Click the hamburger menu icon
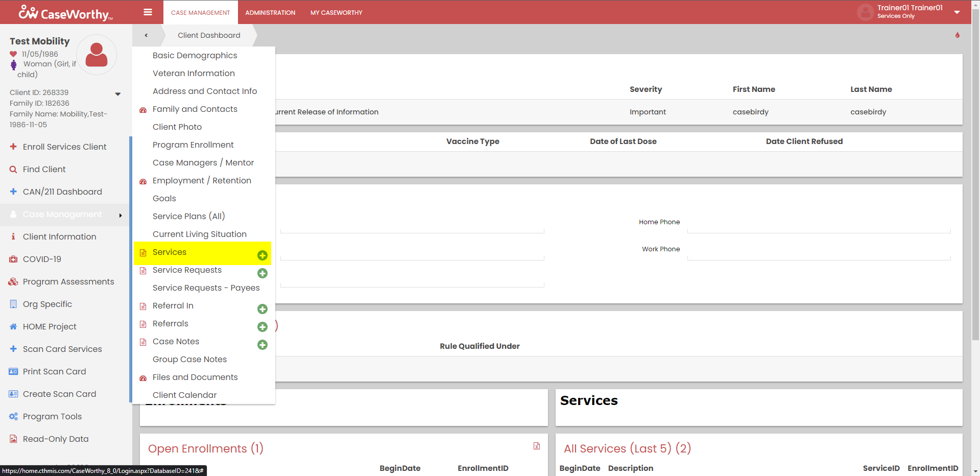 coord(148,12)
